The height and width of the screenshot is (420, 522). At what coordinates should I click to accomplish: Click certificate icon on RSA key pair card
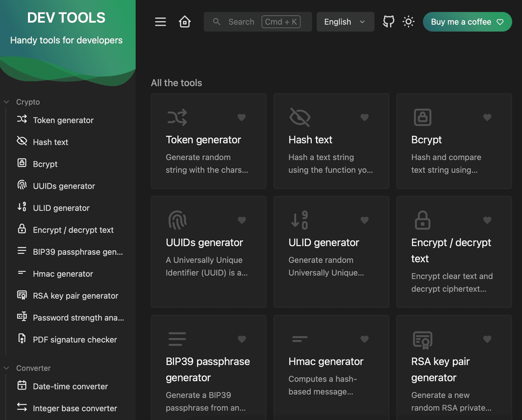(422, 340)
